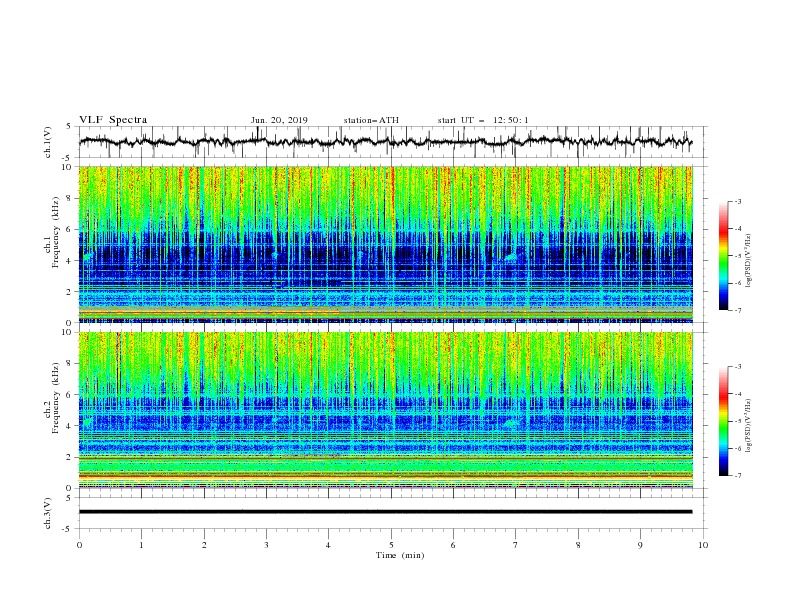The height and width of the screenshot is (612, 792).
Task: Click the "ch.3(V)" axis label
Action: coord(48,513)
